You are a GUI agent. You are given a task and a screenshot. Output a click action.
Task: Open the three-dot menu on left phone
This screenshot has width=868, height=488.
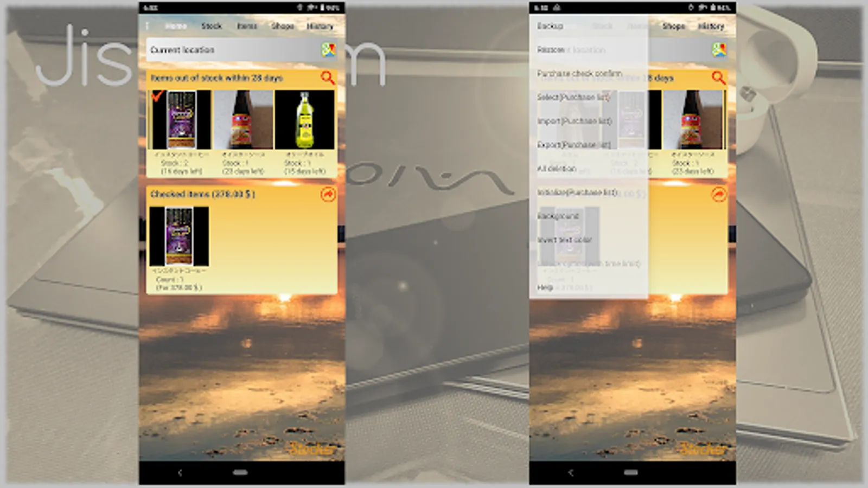147,26
